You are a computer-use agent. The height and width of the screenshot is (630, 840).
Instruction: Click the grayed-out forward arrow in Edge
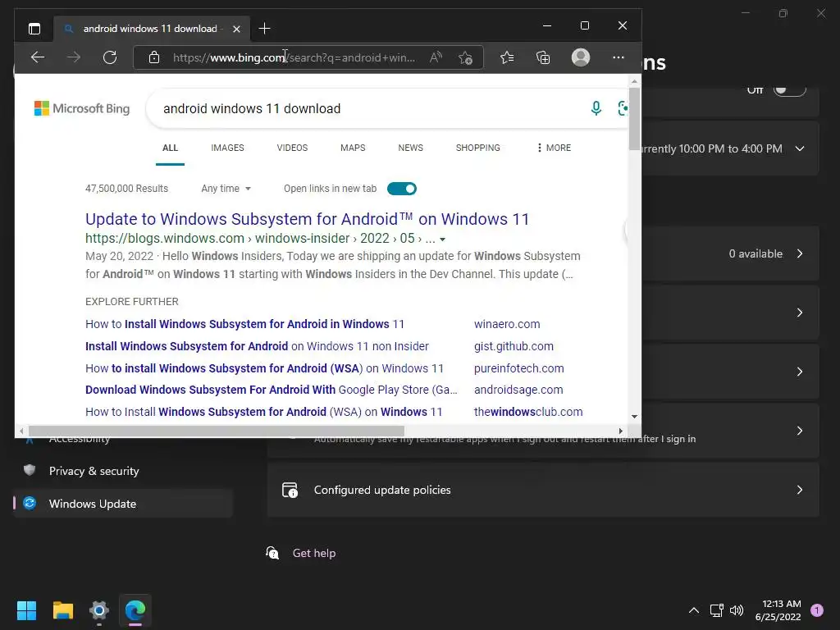(x=74, y=57)
